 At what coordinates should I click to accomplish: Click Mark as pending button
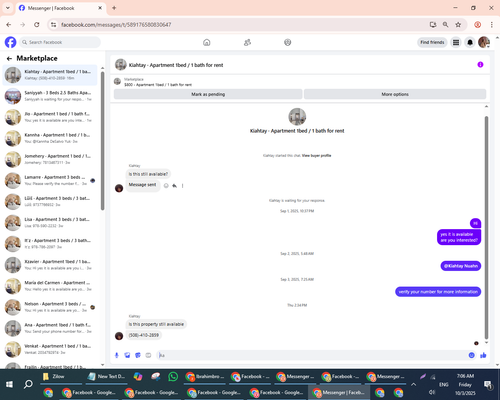tap(208, 94)
